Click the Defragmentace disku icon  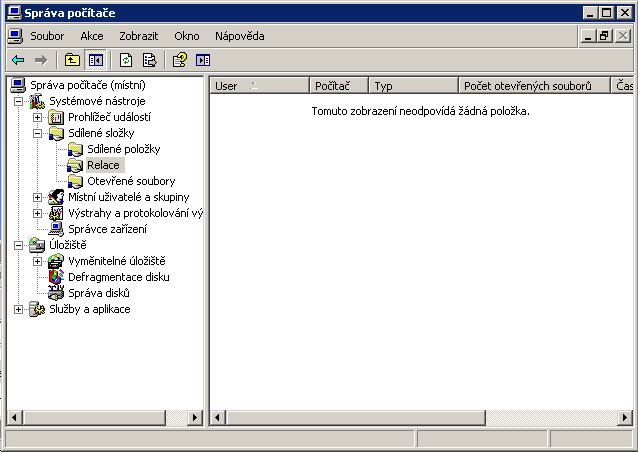point(56,277)
